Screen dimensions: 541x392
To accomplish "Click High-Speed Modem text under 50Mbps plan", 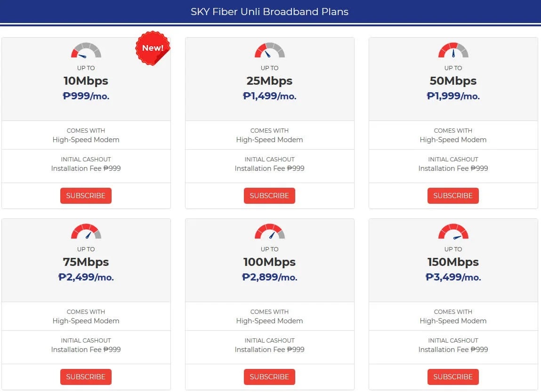I will coord(453,140).
